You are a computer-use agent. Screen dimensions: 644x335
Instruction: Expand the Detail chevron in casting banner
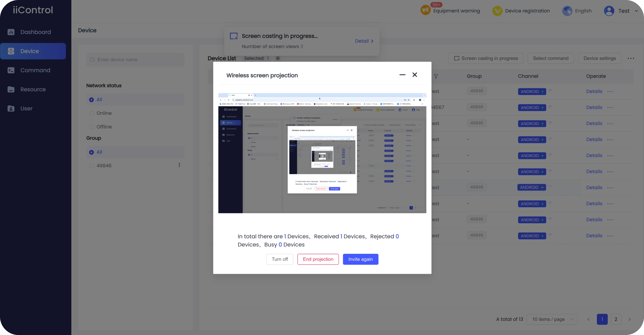(372, 41)
